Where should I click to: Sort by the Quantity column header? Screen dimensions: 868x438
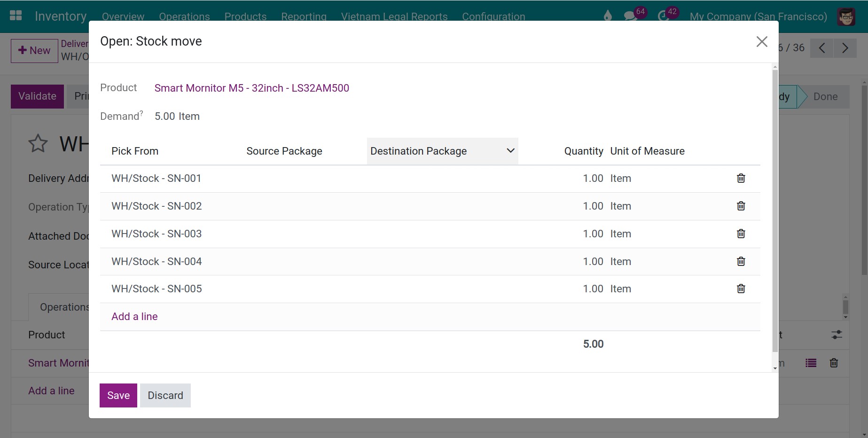tap(584, 151)
